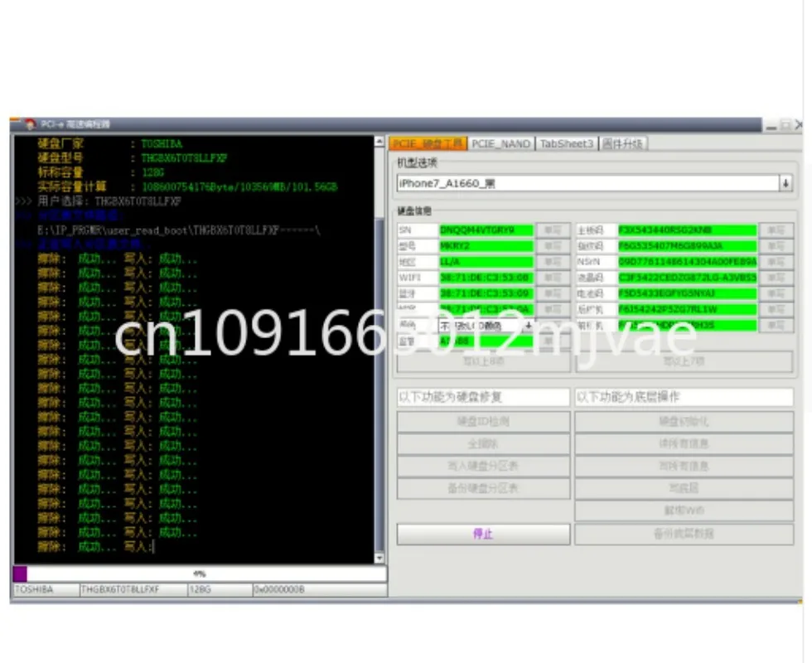Click the Bluetooth 蓝牙 MAC address field
This screenshot has height=663, width=812.
click(x=486, y=293)
